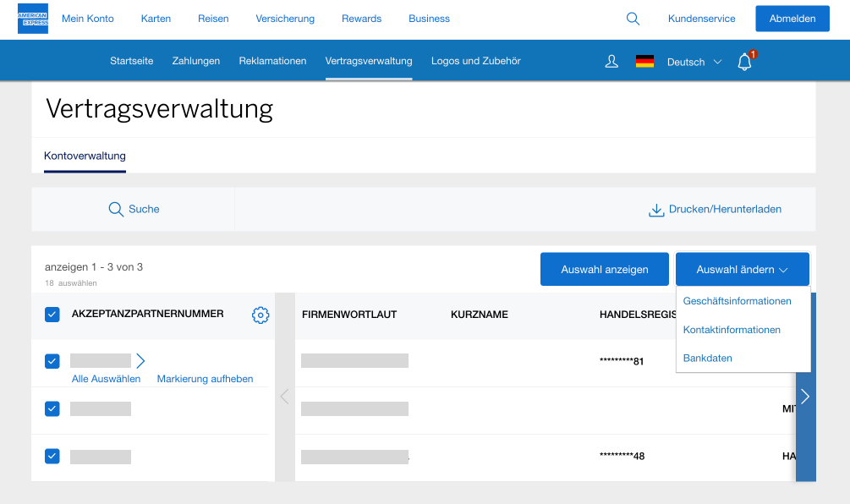The height and width of the screenshot is (504, 850).
Task: Select Bankdaten from the open menu
Action: (707, 358)
